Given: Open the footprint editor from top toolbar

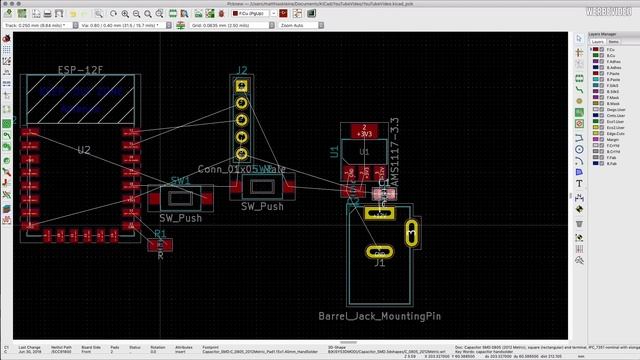Looking at the screenshot, I should click(173, 13).
